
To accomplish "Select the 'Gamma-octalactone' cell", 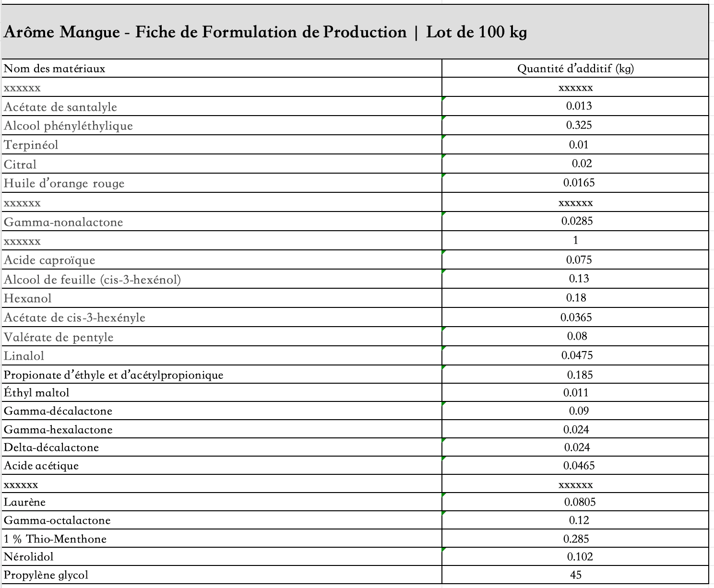I will pyautogui.click(x=221, y=520).
